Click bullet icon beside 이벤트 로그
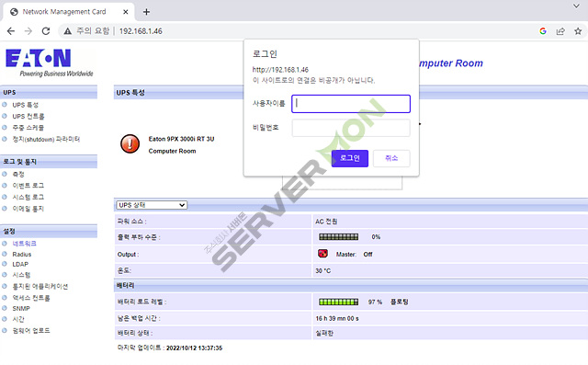This screenshot has width=588, height=365. 5,185
